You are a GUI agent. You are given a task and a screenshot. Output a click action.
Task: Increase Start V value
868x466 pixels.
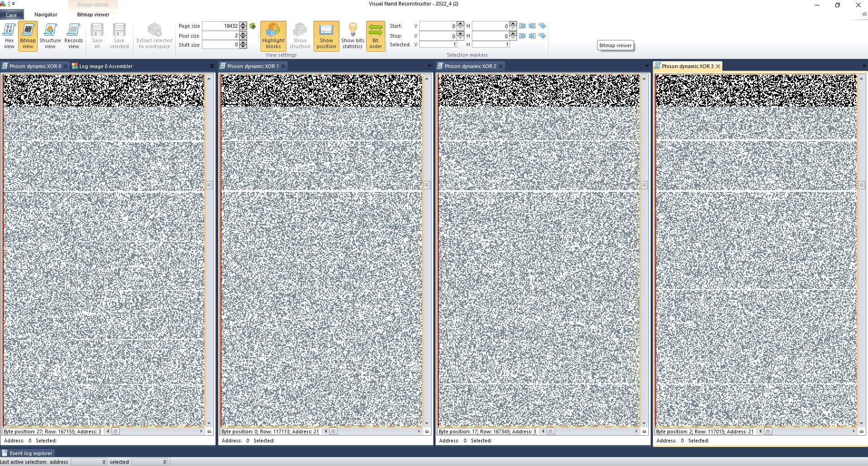(x=461, y=24)
